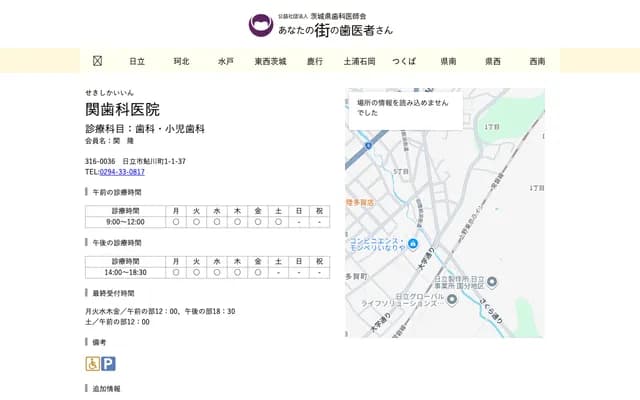Image resolution: width=640 pixels, height=400 pixels.
Task: Click the 14:00〜18:30 time cell
Action: (125, 272)
